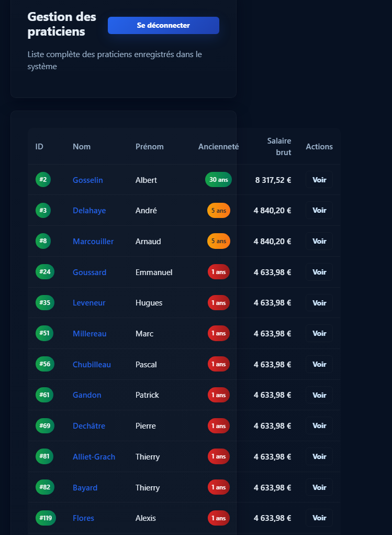The height and width of the screenshot is (535, 392).
Task: Click the green 30 ans seniority badge
Action: tap(218, 180)
